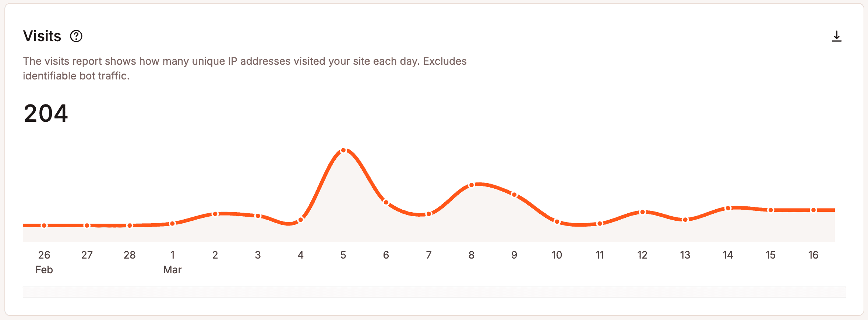Click the data point above the 4 label

pos(301,219)
